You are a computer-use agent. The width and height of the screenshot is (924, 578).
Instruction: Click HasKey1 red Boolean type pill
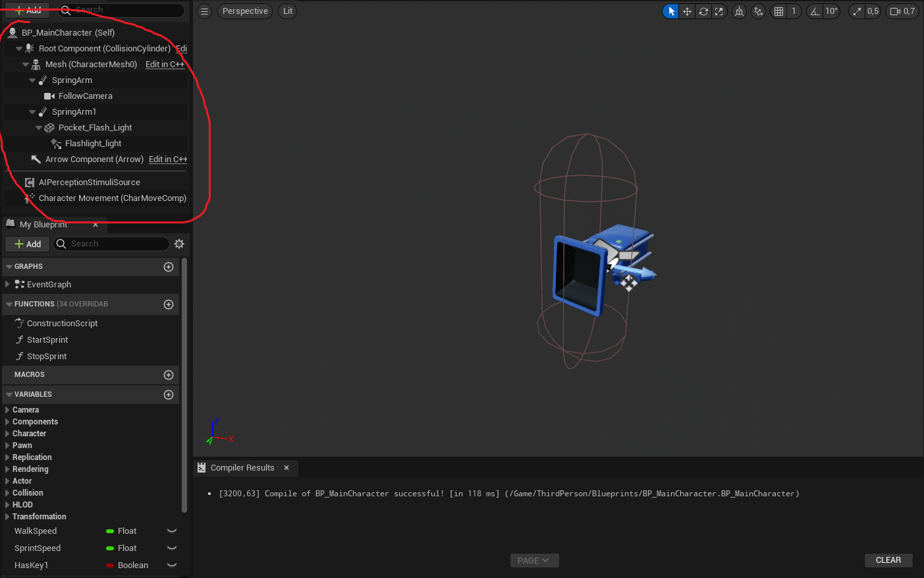110,565
